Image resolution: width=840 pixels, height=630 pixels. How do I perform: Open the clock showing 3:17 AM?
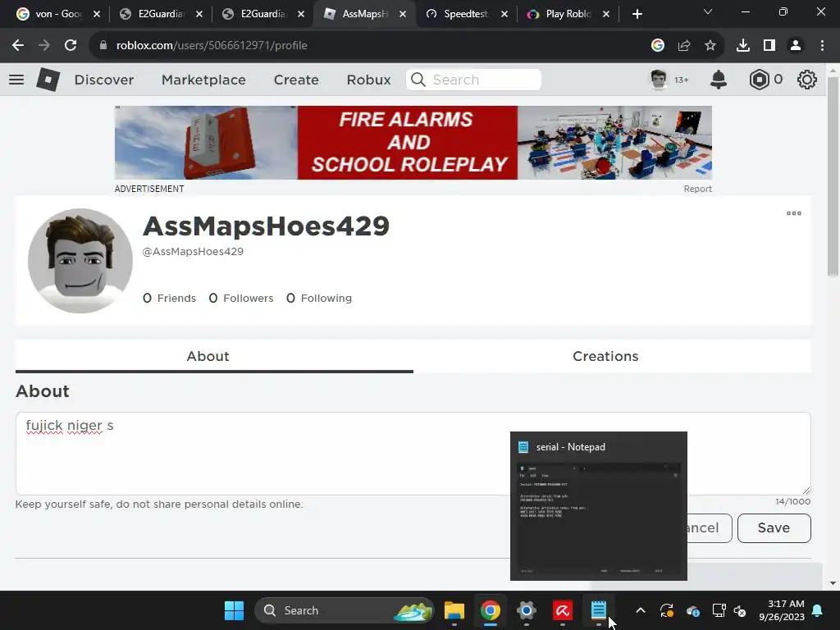(x=782, y=610)
